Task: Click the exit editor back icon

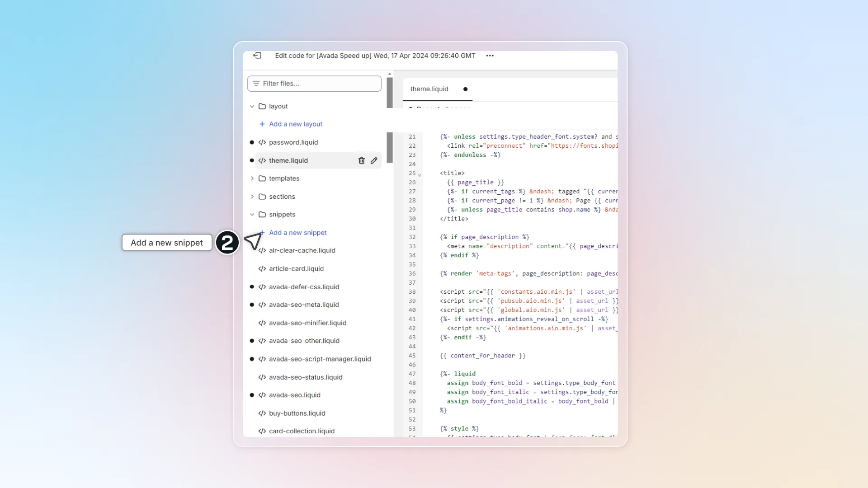Action: [x=257, y=56]
